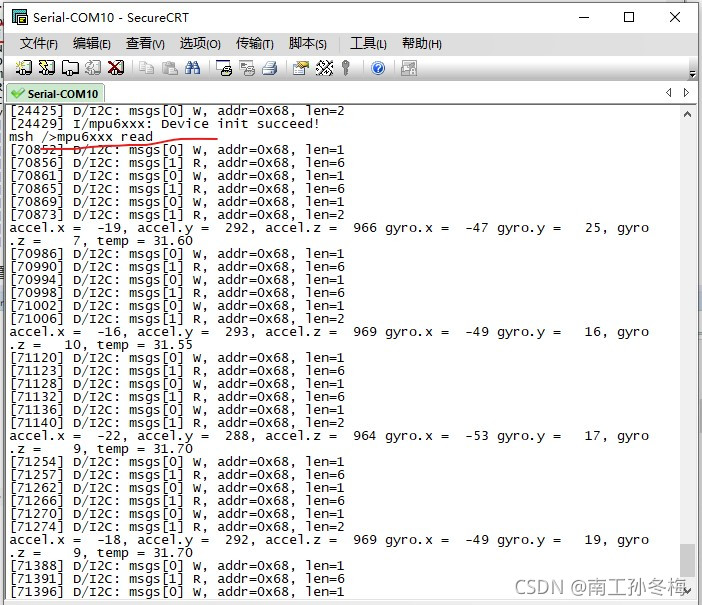Click the 'temp = 31.60' value

click(x=145, y=240)
